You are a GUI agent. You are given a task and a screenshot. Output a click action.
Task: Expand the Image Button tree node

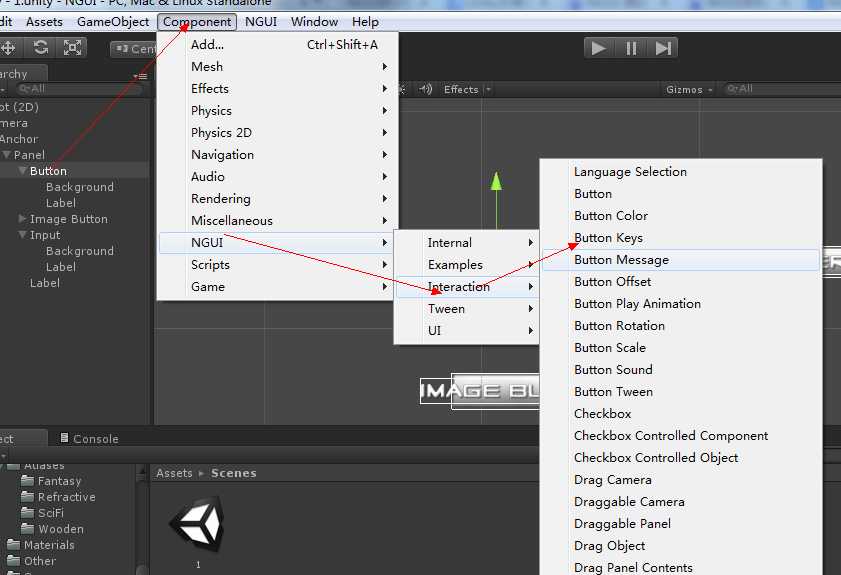tap(23, 219)
